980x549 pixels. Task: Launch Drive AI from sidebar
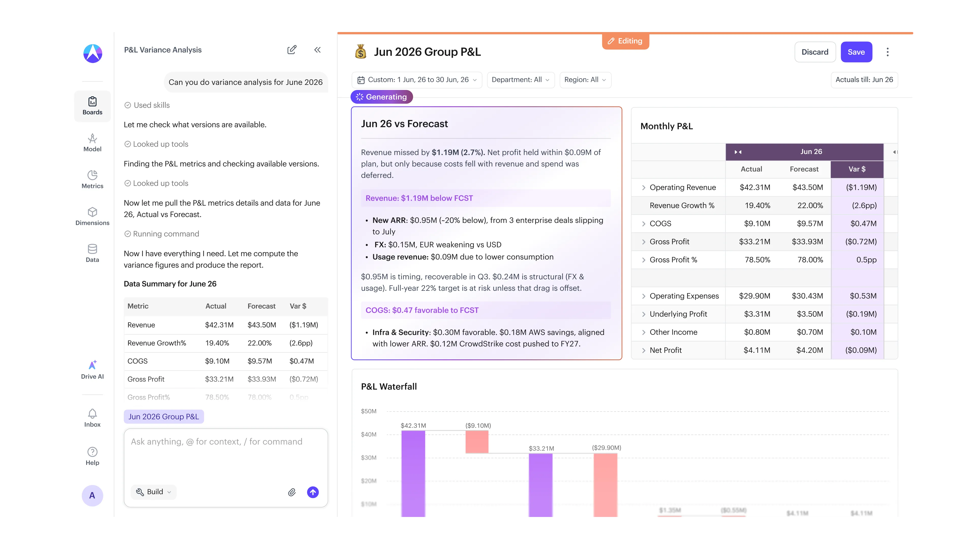tap(93, 370)
